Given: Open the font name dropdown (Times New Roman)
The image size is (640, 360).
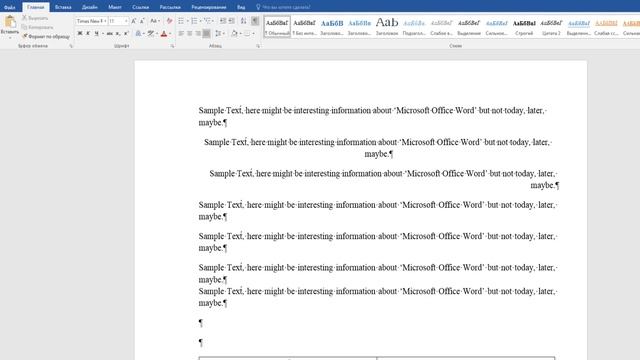Looking at the screenshot, I should [x=105, y=21].
